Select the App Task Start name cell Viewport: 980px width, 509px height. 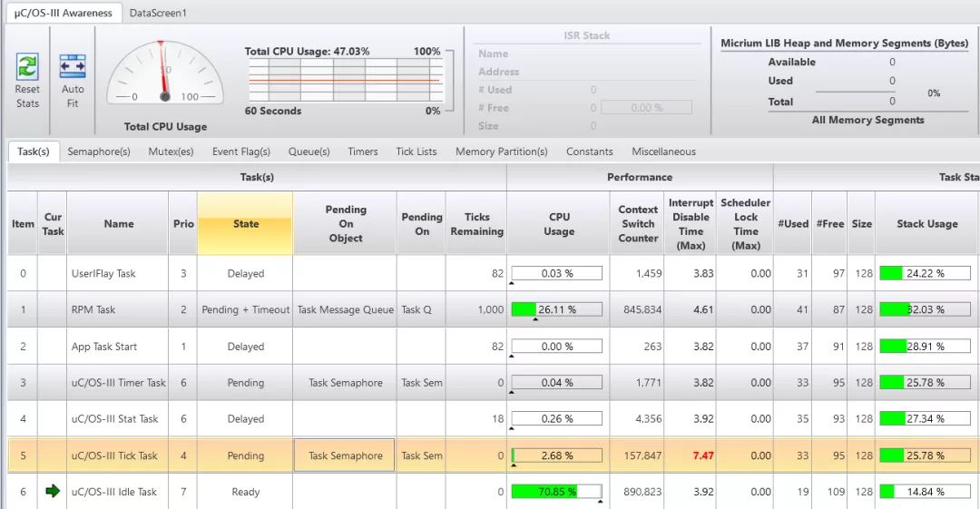pos(103,347)
